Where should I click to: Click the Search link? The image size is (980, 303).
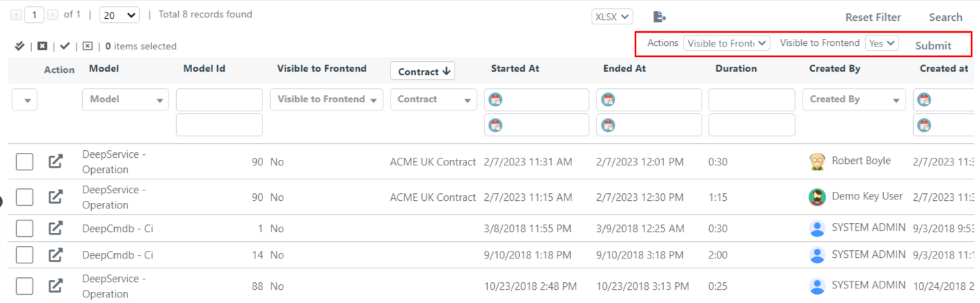pos(945,17)
